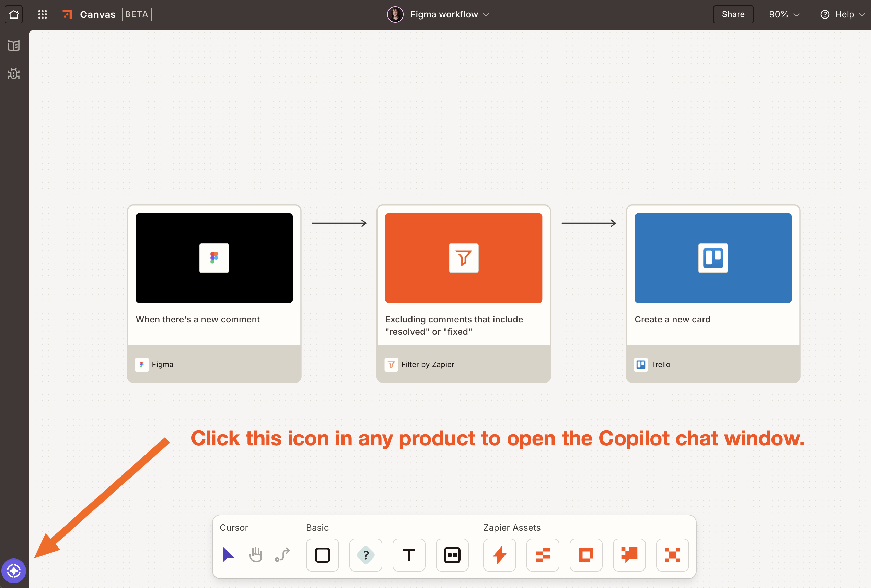Select the blue Trello step thumbnail
Viewport: 871px width, 588px height.
click(x=713, y=258)
